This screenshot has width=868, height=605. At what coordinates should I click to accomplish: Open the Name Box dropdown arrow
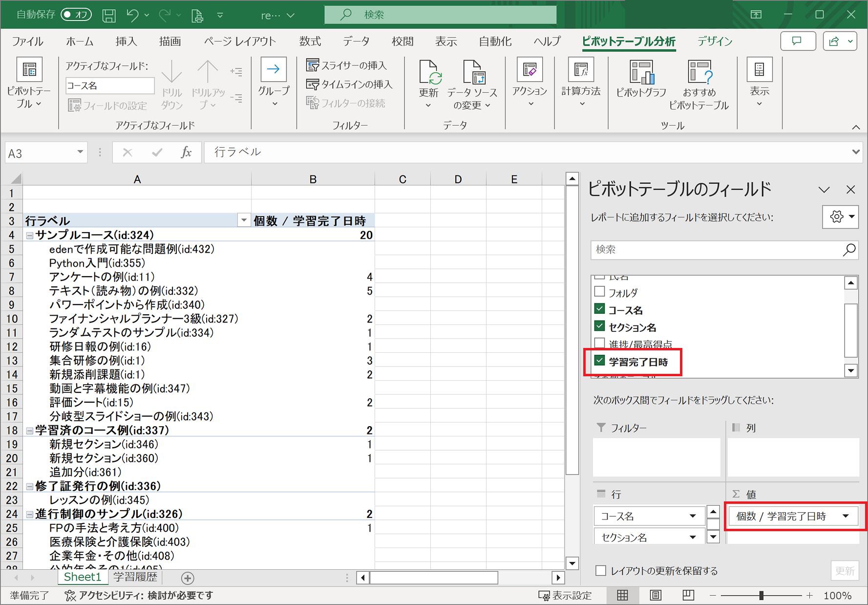[80, 152]
